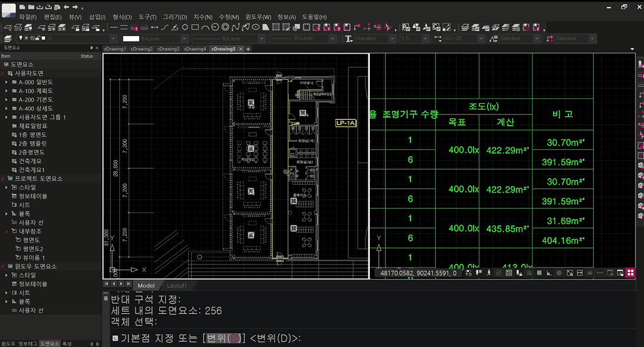The width and height of the screenshot is (644, 347).
Task: Open the 1.5 text height dropdown
Action: (x=425, y=38)
